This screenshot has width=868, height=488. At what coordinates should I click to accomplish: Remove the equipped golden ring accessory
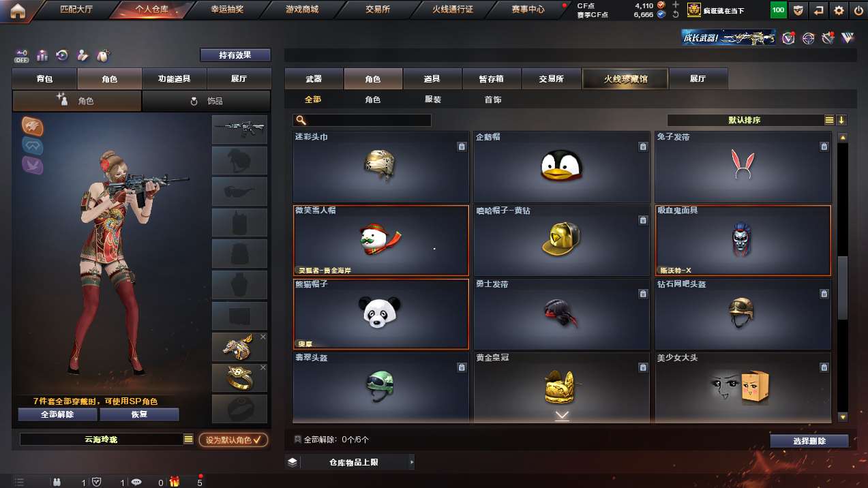(x=263, y=367)
